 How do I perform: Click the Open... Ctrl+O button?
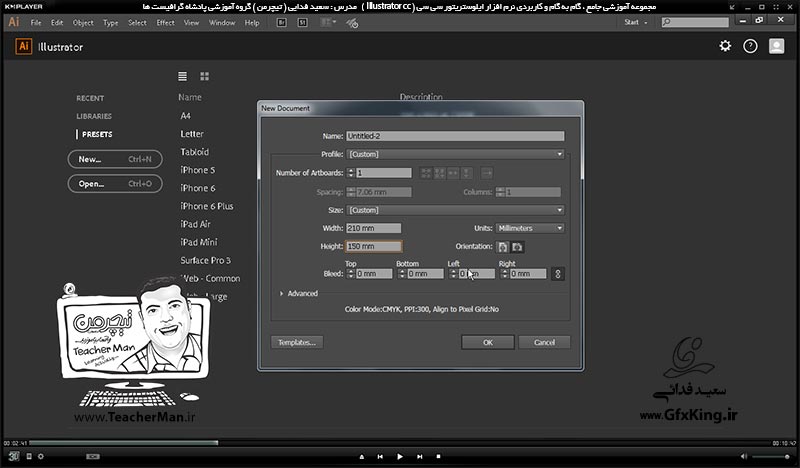115,184
